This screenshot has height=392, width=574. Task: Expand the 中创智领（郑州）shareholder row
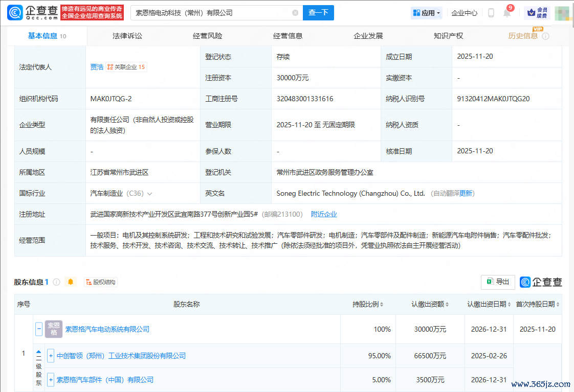tap(51, 356)
